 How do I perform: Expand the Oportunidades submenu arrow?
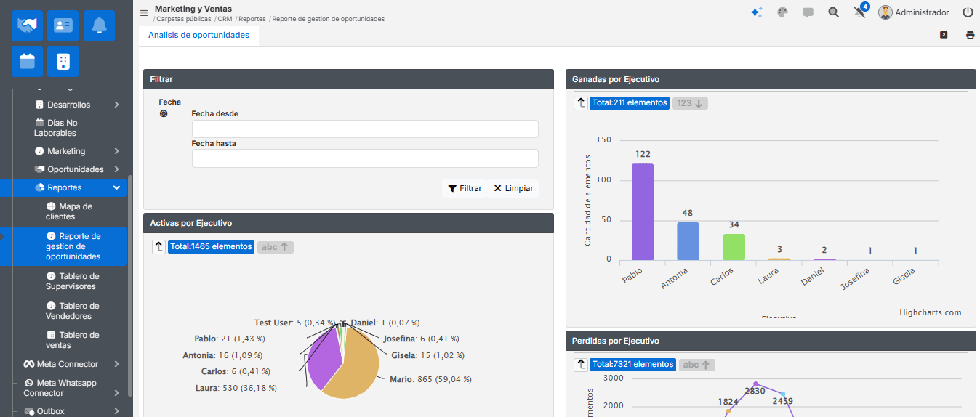tap(116, 169)
